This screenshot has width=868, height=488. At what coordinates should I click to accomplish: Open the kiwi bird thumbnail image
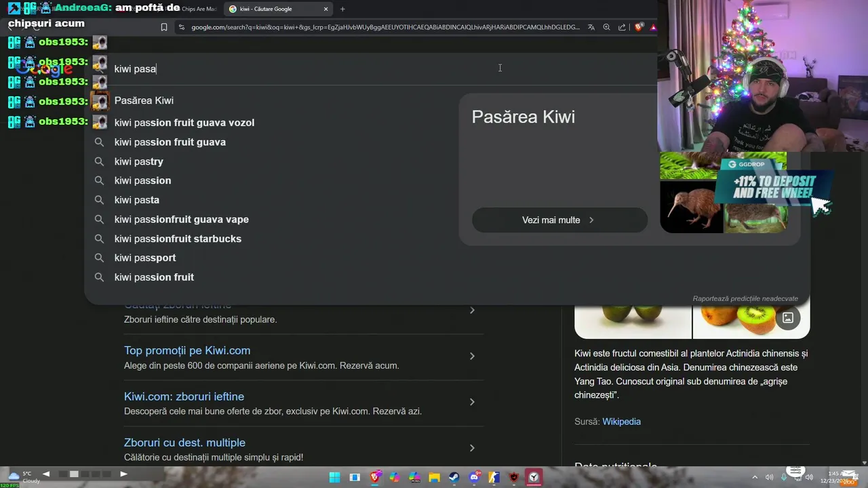tap(691, 206)
